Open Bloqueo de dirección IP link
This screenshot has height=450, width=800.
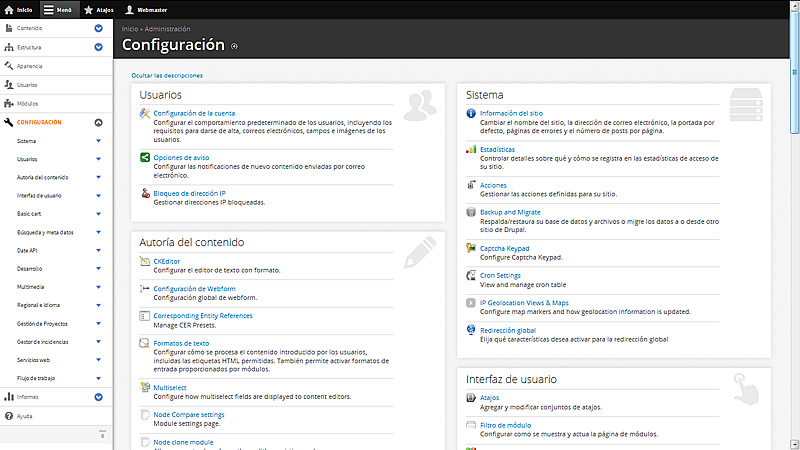coord(189,193)
